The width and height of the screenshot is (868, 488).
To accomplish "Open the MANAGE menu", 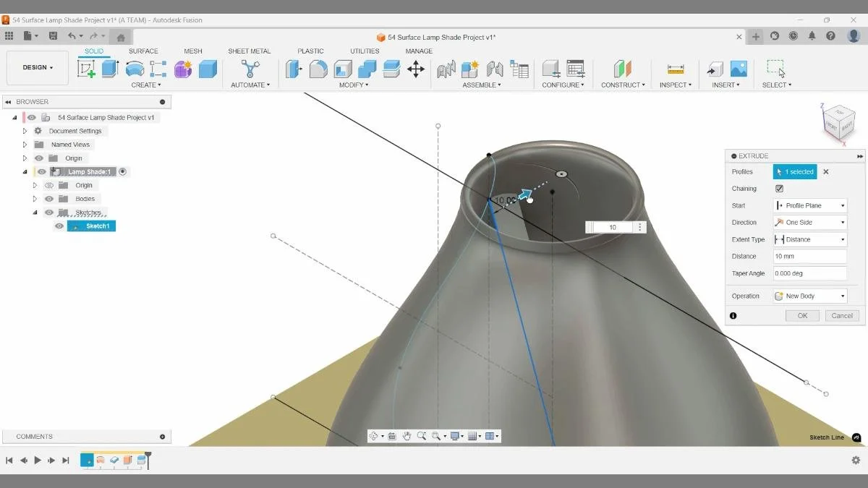I will pos(418,51).
